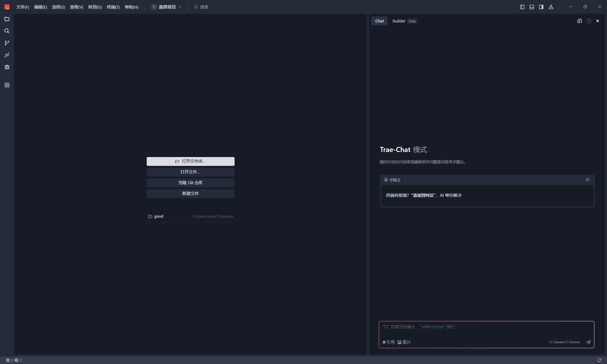Screen dimensions: 607x364
Task: Open chat history clock icon
Action: (x=589, y=21)
